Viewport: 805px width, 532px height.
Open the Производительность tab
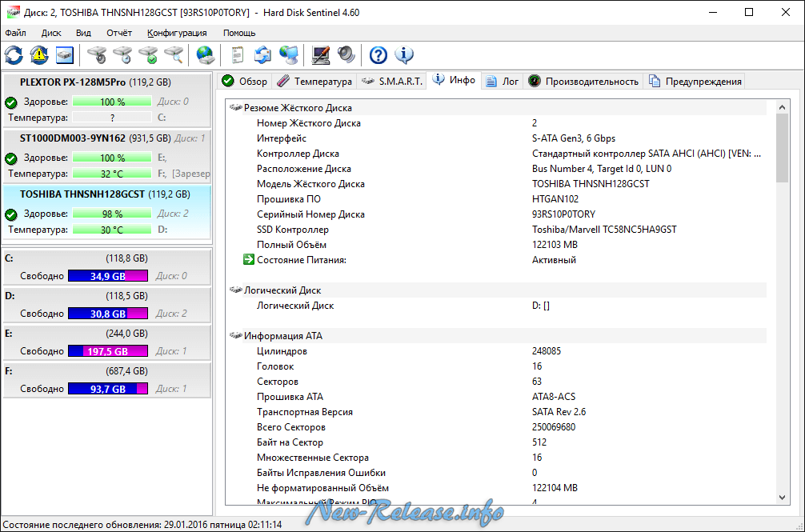tap(583, 82)
